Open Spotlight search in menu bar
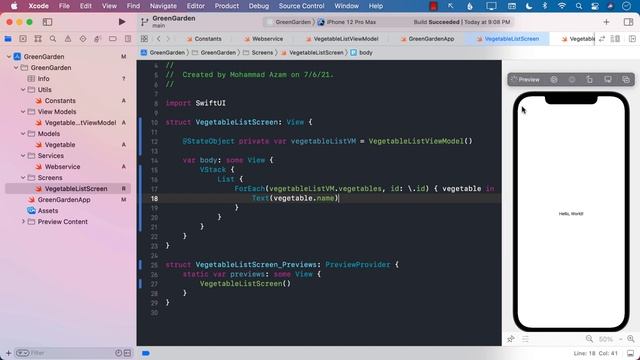This screenshot has width=640, height=360. (579, 6)
